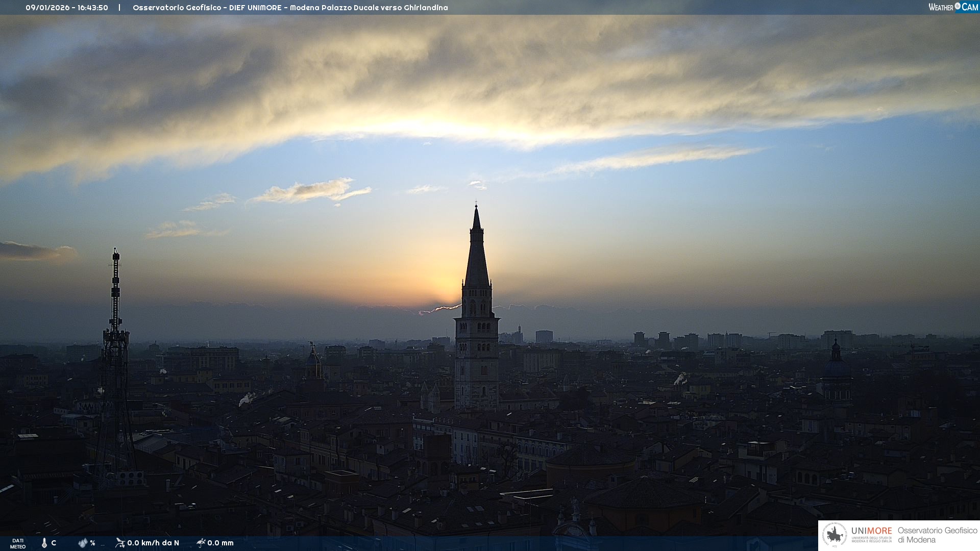This screenshot has width=980, height=551.
Task: Click the WeatherCam logo
Action: click(953, 7)
